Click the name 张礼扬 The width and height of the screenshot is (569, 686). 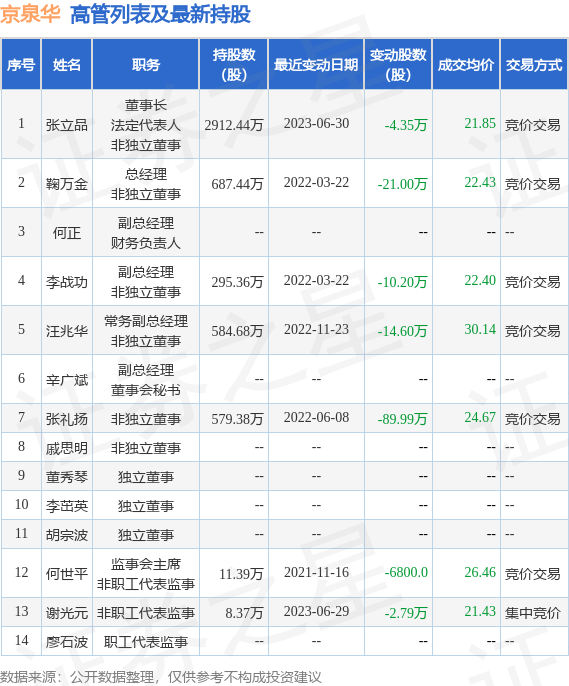(66, 419)
